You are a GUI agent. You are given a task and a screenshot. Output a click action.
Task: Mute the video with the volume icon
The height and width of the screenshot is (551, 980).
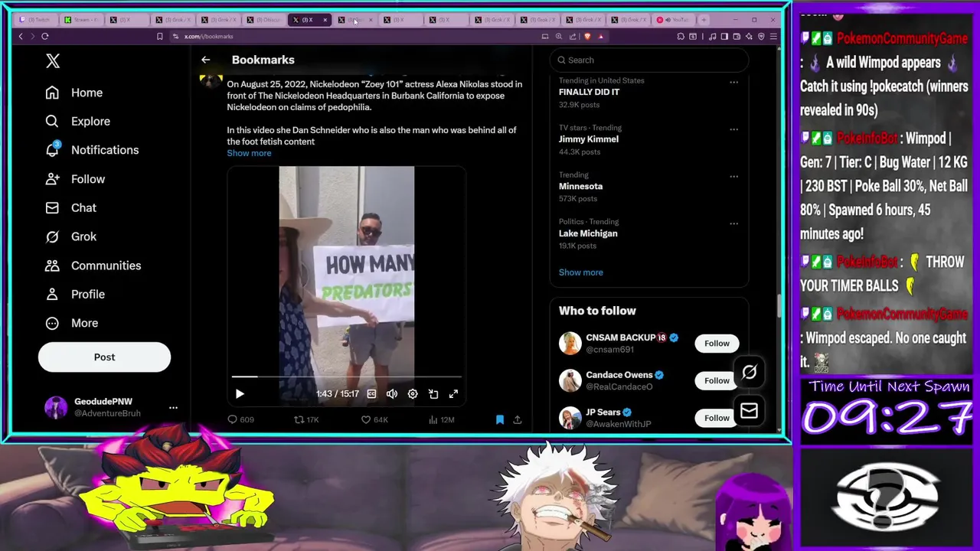(x=392, y=394)
